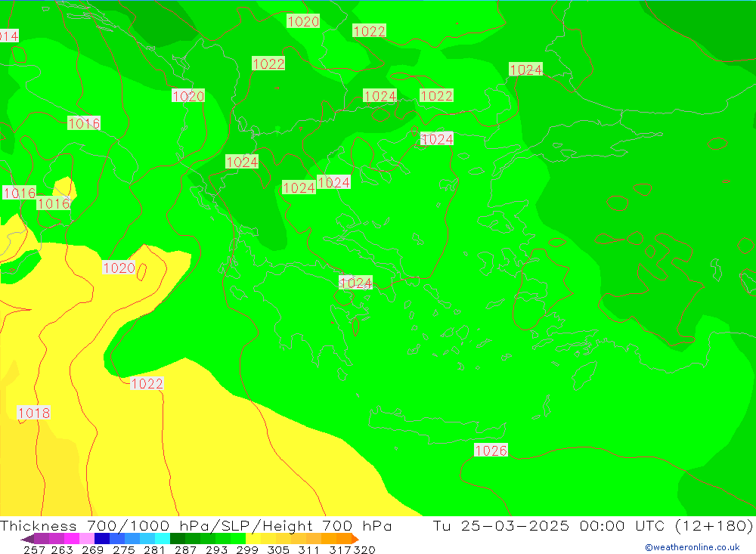Click the light pink legend swatch
Screen dimensions: 756x554
click(87, 539)
